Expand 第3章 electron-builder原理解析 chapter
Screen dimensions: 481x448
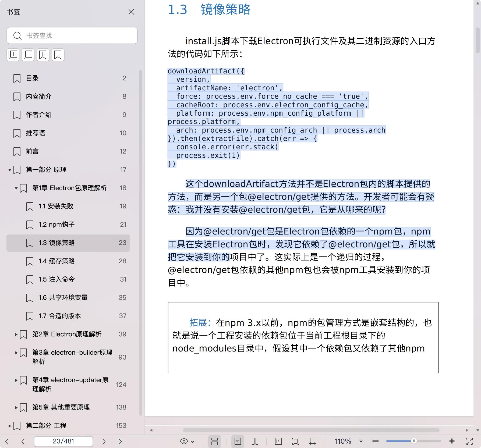pos(16,353)
